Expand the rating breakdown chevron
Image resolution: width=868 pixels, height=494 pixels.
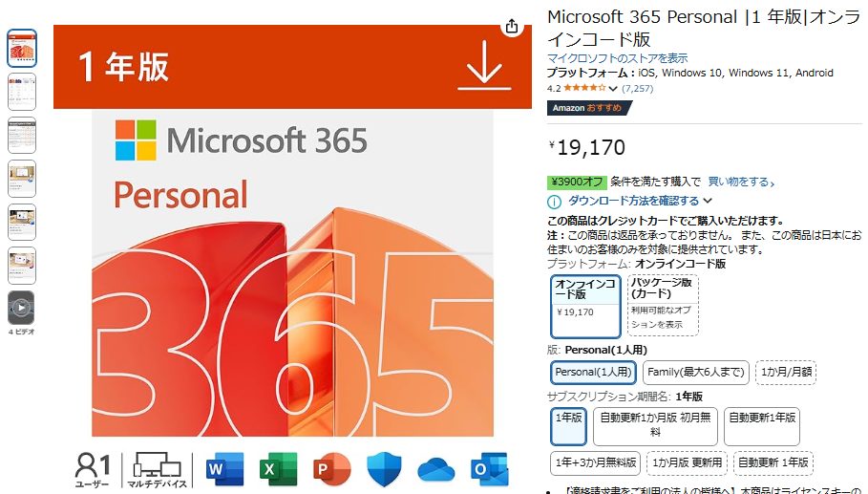tap(613, 89)
